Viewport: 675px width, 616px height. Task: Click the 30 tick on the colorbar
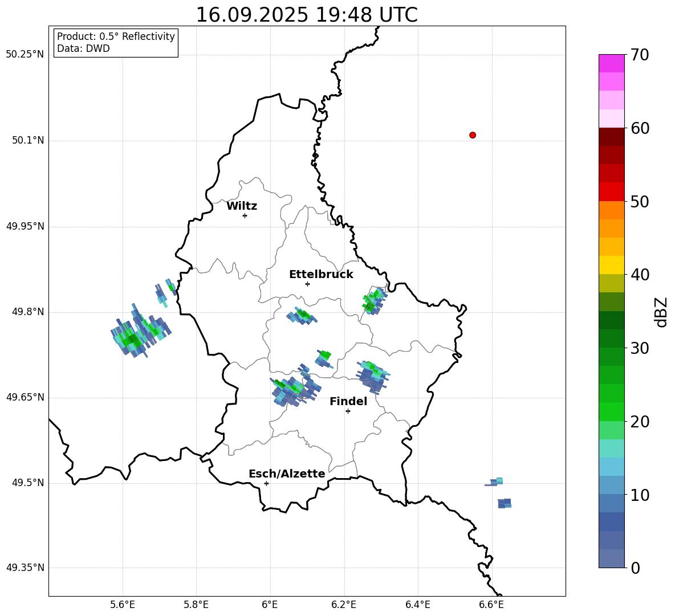640,348
